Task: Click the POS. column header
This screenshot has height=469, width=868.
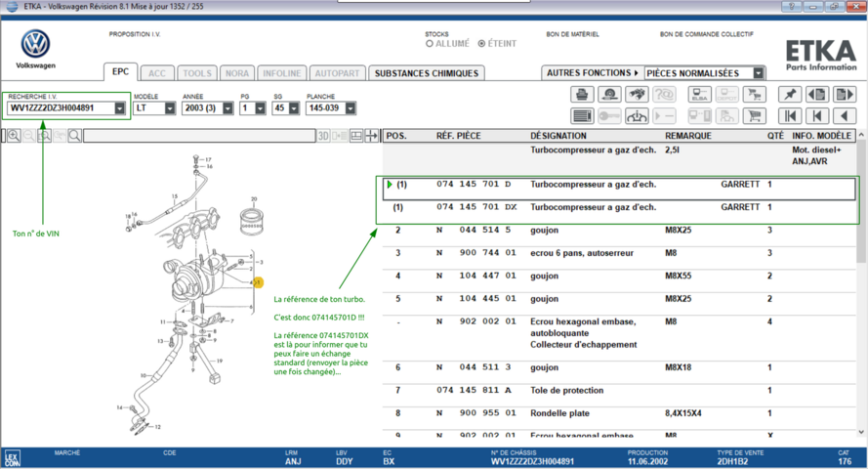Action: pyautogui.click(x=396, y=136)
